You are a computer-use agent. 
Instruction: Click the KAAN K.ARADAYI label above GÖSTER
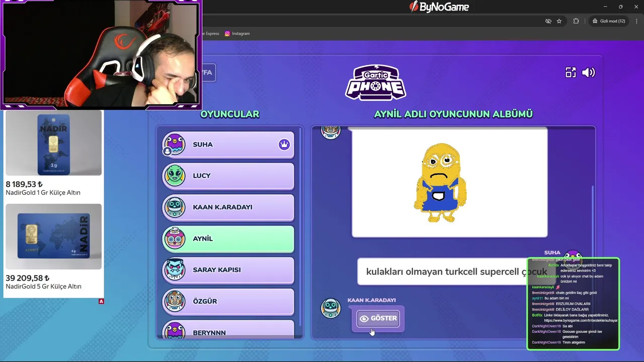click(371, 300)
